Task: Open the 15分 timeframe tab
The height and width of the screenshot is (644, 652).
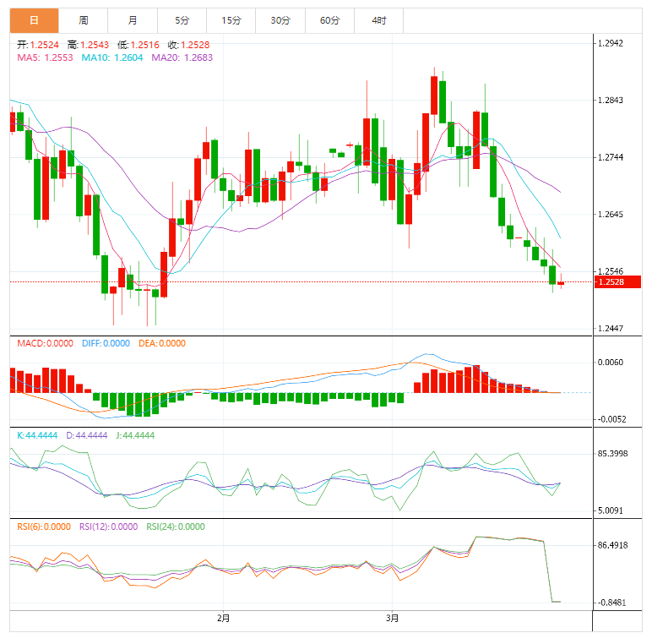Action: tap(231, 20)
